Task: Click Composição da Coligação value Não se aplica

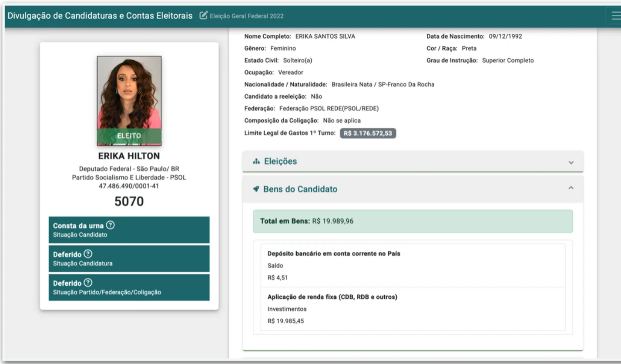Action: (x=342, y=120)
